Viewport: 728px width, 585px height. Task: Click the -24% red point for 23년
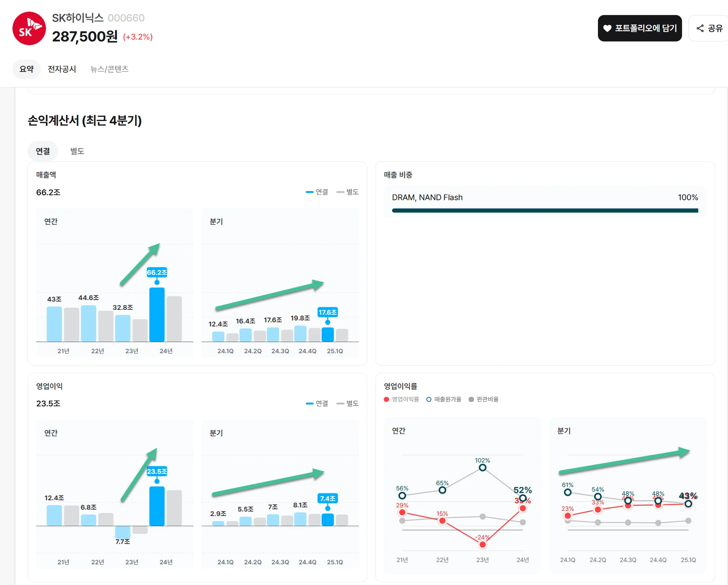(482, 544)
